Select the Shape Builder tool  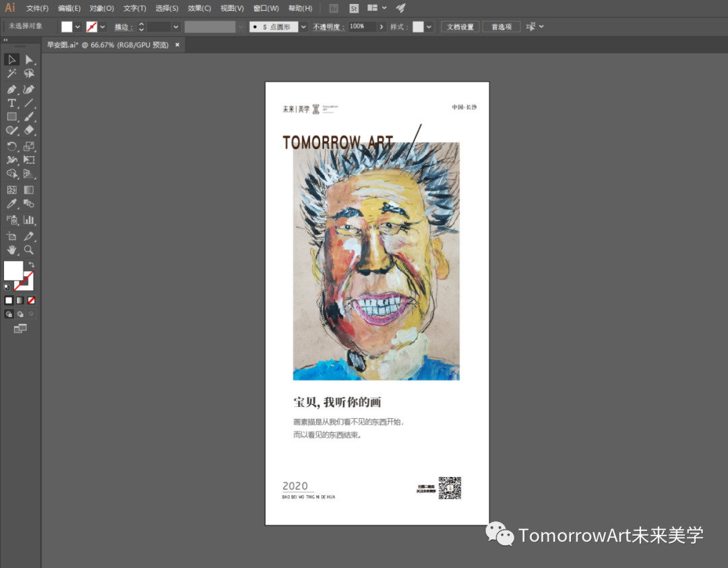[x=11, y=174]
